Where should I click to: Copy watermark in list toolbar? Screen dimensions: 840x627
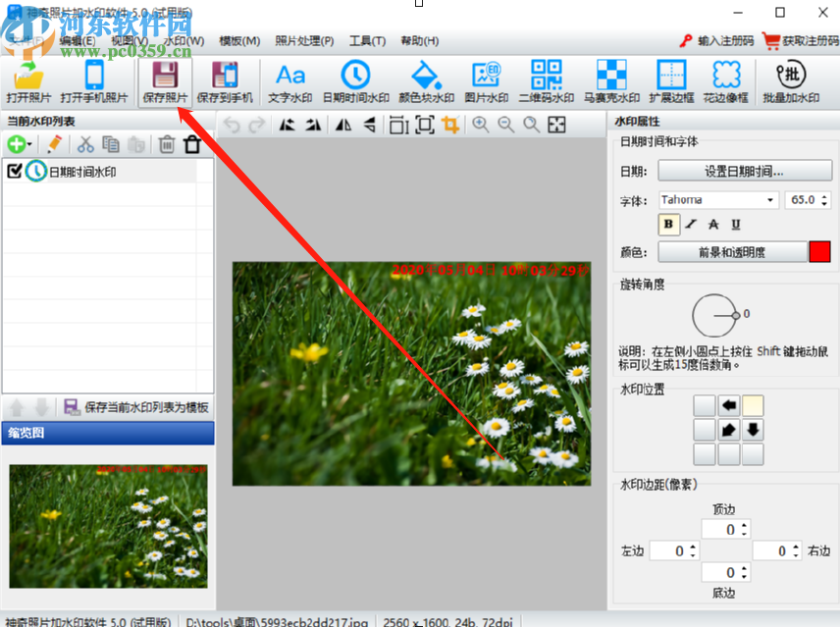(x=111, y=144)
